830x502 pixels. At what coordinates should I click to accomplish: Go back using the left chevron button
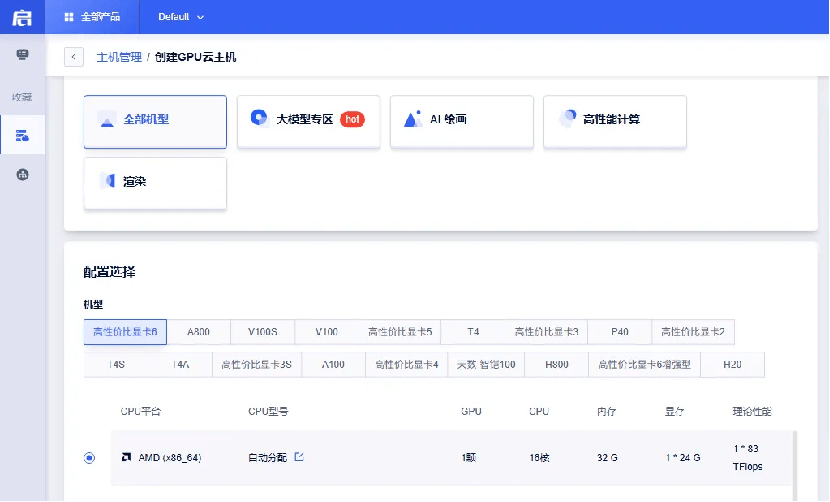coord(73,57)
